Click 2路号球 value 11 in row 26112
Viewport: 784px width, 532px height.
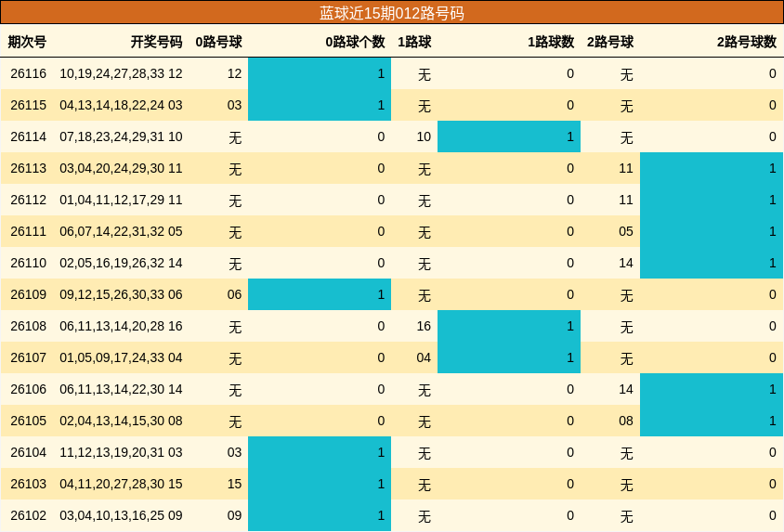tap(626, 200)
